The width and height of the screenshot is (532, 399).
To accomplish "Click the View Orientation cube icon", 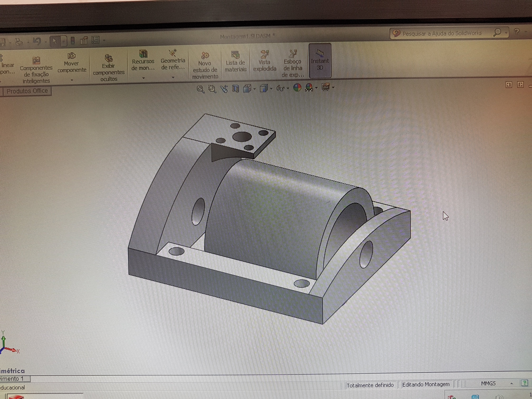I will 247,89.
